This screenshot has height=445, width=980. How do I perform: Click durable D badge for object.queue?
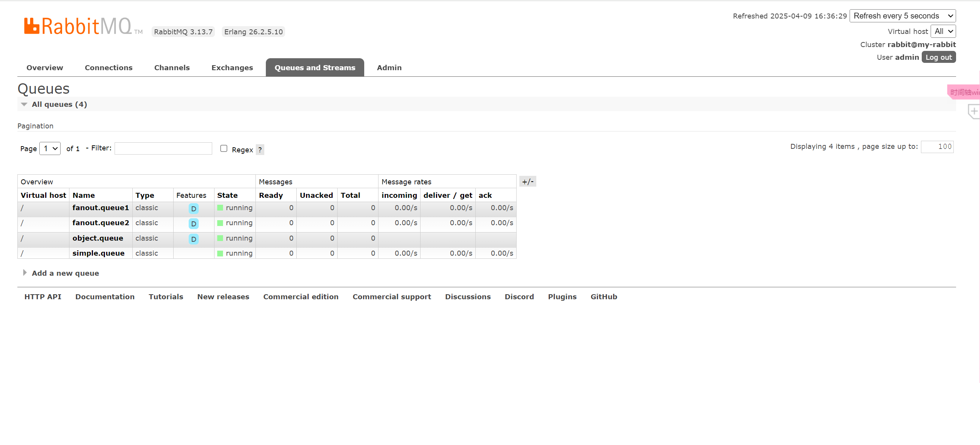194,239
